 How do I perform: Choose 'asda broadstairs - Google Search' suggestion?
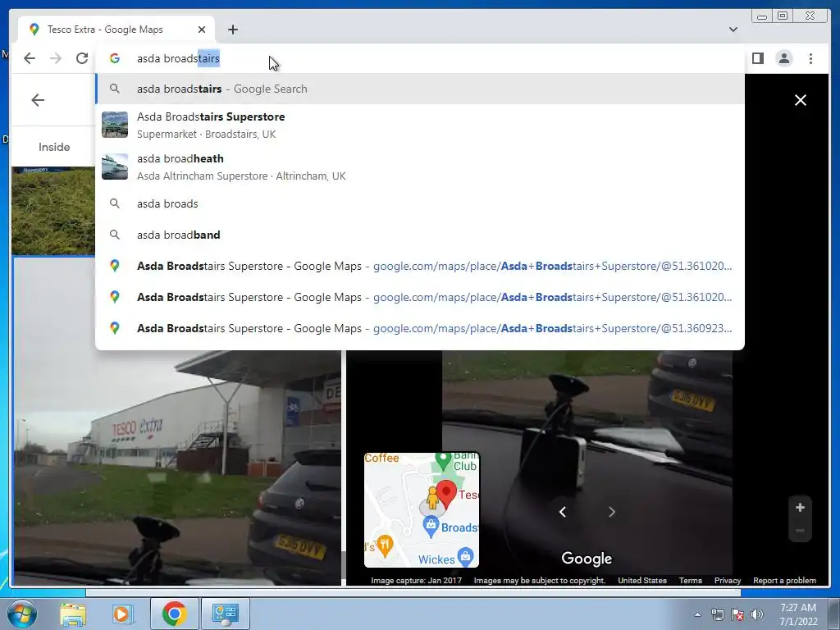[x=420, y=89]
